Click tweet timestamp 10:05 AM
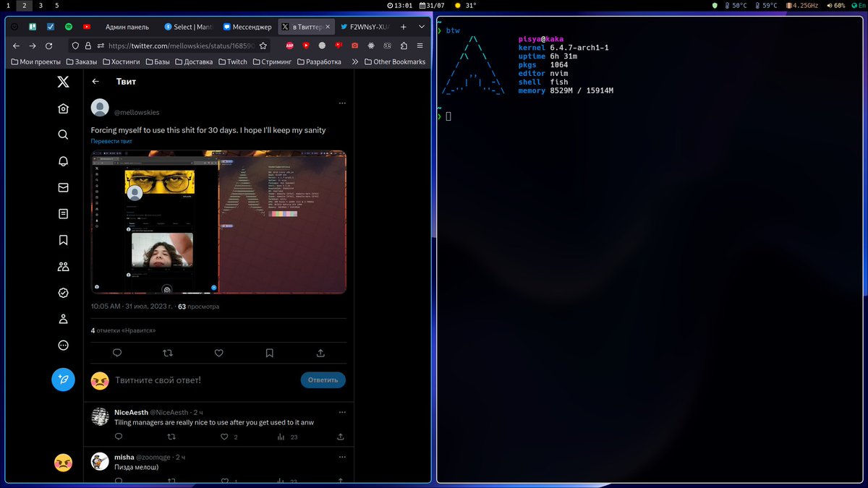Viewport: 868px width, 488px height. point(132,307)
